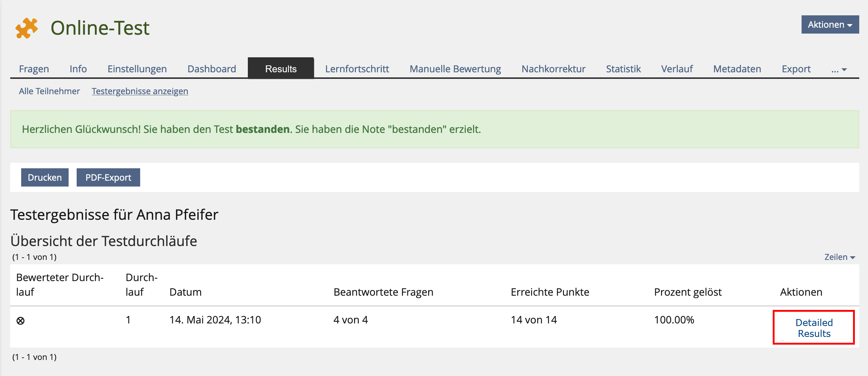Open the Lernfortschritt tab
Image resolution: width=868 pixels, height=376 pixels.
pos(357,69)
